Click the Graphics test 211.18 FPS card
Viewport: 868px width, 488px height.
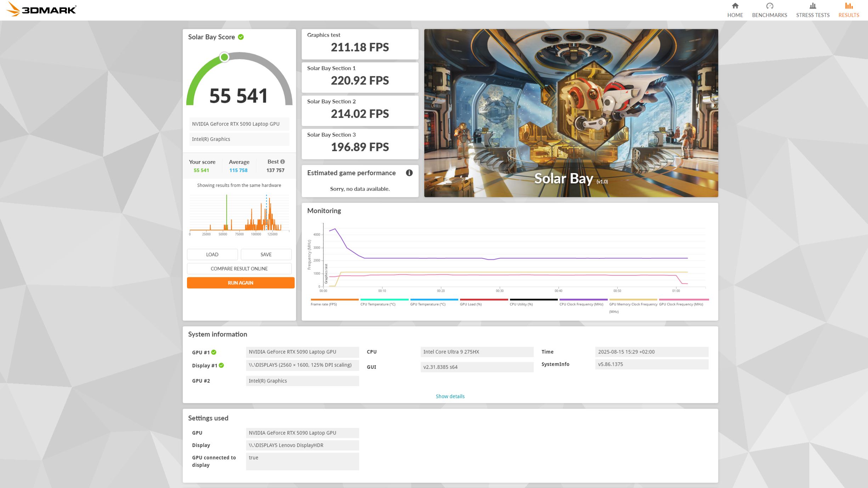coord(360,44)
